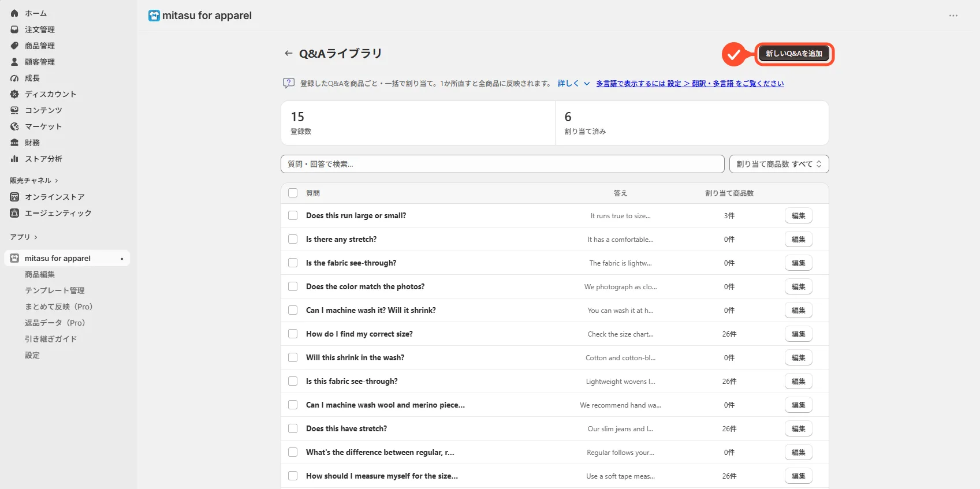
Task: Click the ストア分析 bar chart icon
Action: [x=14, y=159]
